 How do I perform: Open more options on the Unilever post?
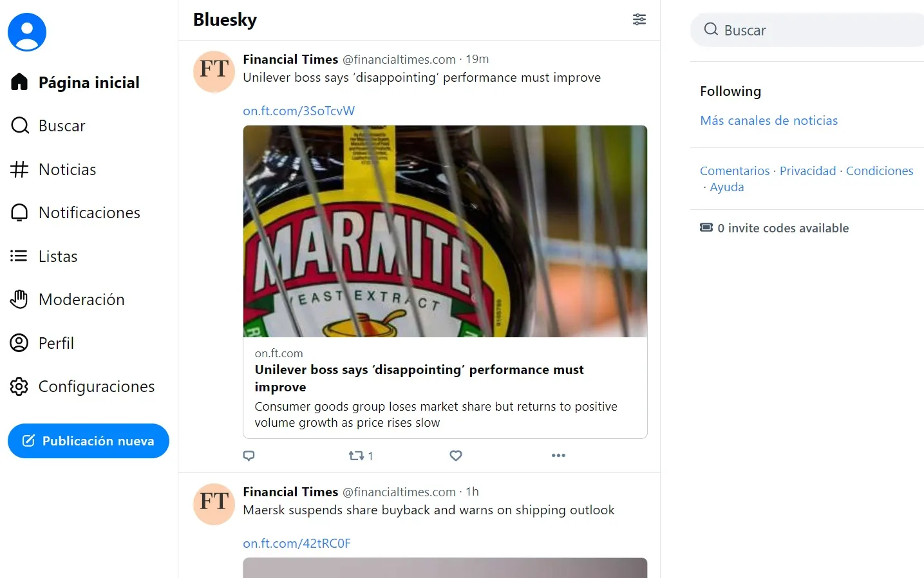click(x=558, y=456)
